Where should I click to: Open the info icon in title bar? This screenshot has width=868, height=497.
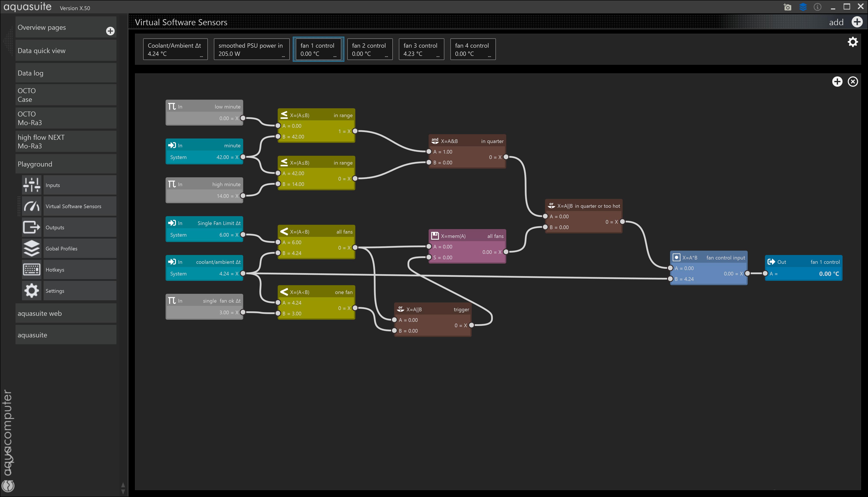point(818,7)
